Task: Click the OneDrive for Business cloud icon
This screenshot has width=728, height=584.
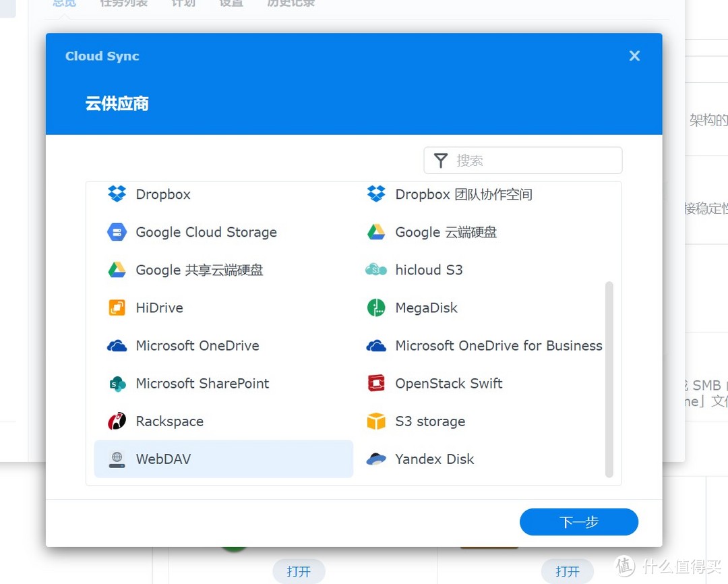Action: point(376,346)
